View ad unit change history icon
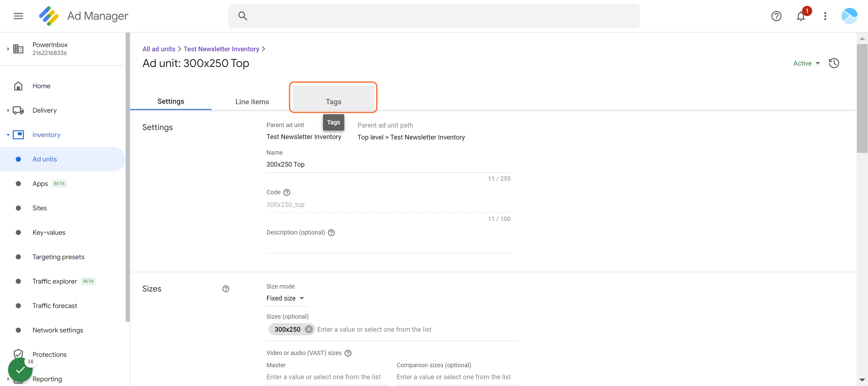Screen dimensions: 868x386 (x=834, y=63)
